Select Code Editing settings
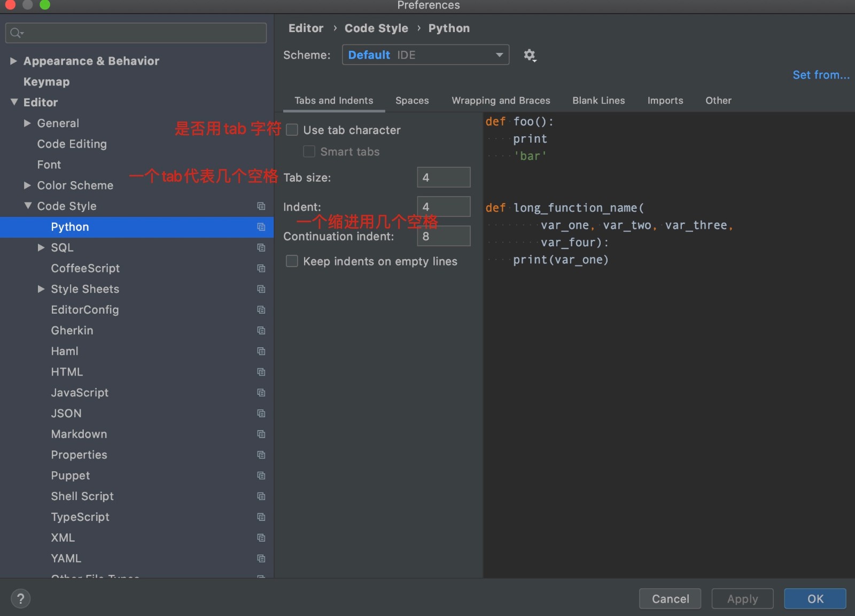Viewport: 855px width, 616px height. coord(72,144)
